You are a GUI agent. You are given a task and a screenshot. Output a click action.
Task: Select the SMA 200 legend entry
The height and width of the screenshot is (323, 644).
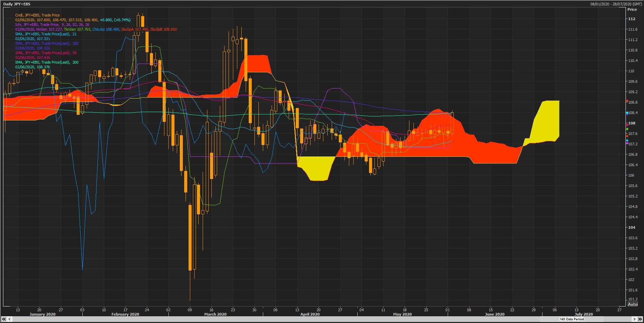(x=47, y=62)
